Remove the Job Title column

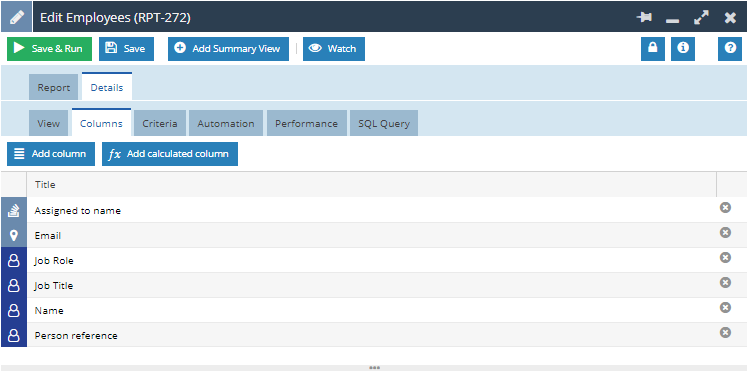726,283
